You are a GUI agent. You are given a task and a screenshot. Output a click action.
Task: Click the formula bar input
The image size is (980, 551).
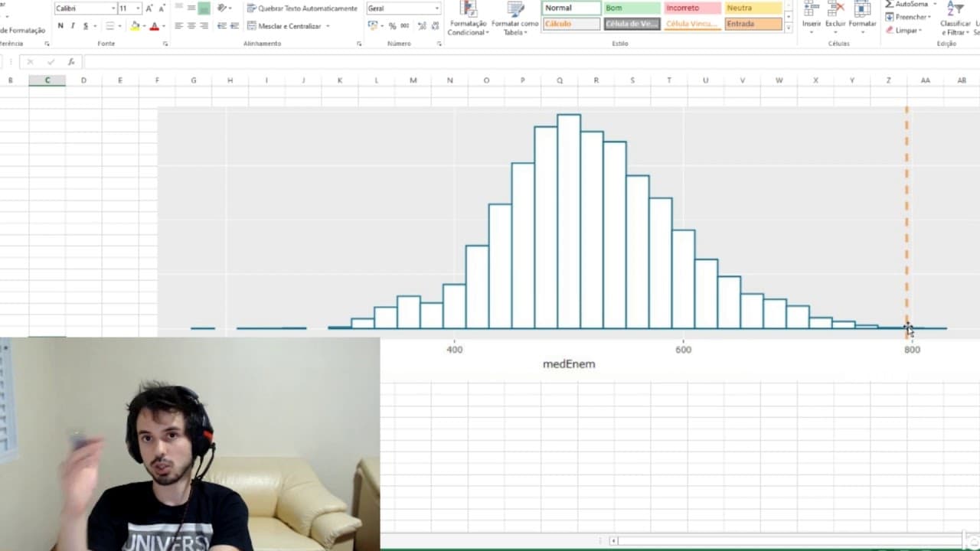(x=531, y=62)
